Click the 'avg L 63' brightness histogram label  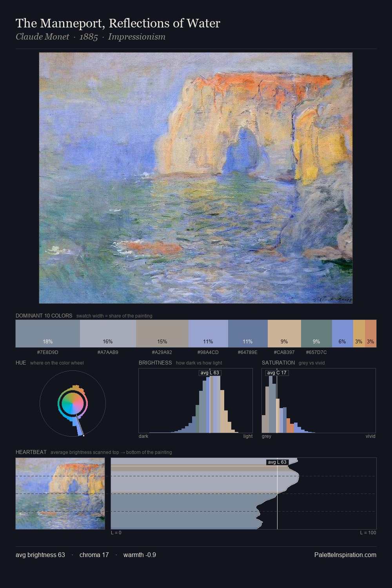(210, 373)
